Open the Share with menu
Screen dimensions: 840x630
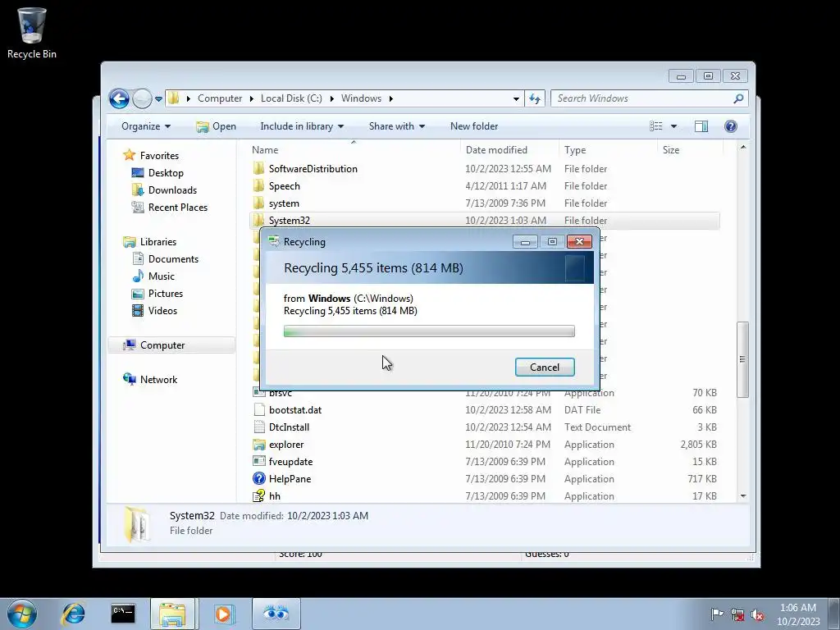396,126
